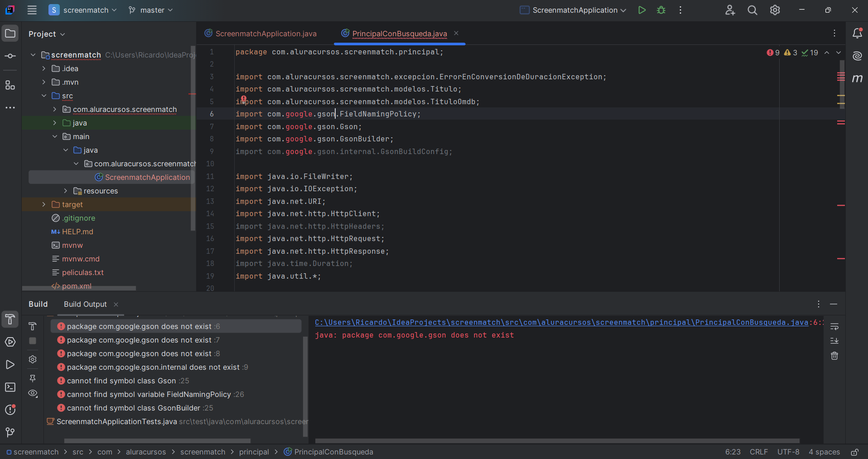Open the Structure tool window
Viewport: 868px width, 459px height.
tap(10, 85)
